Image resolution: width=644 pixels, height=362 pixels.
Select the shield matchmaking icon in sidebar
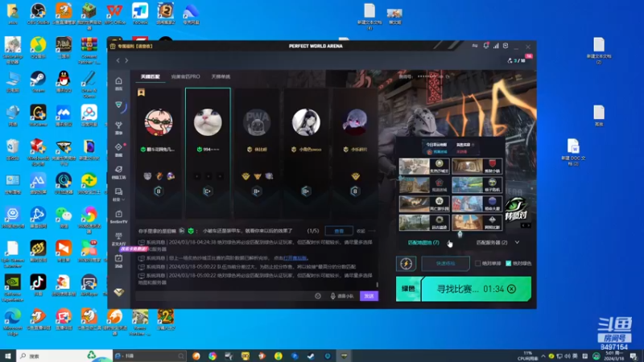tap(118, 105)
